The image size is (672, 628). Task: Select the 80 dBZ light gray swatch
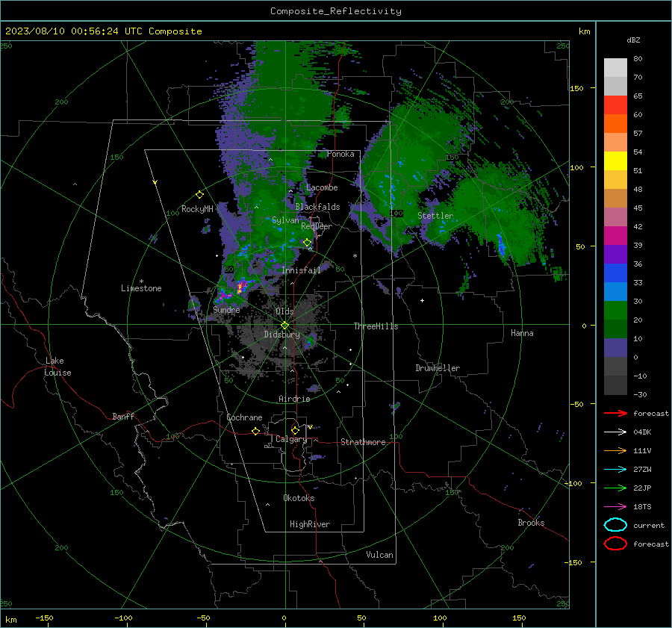click(615, 67)
